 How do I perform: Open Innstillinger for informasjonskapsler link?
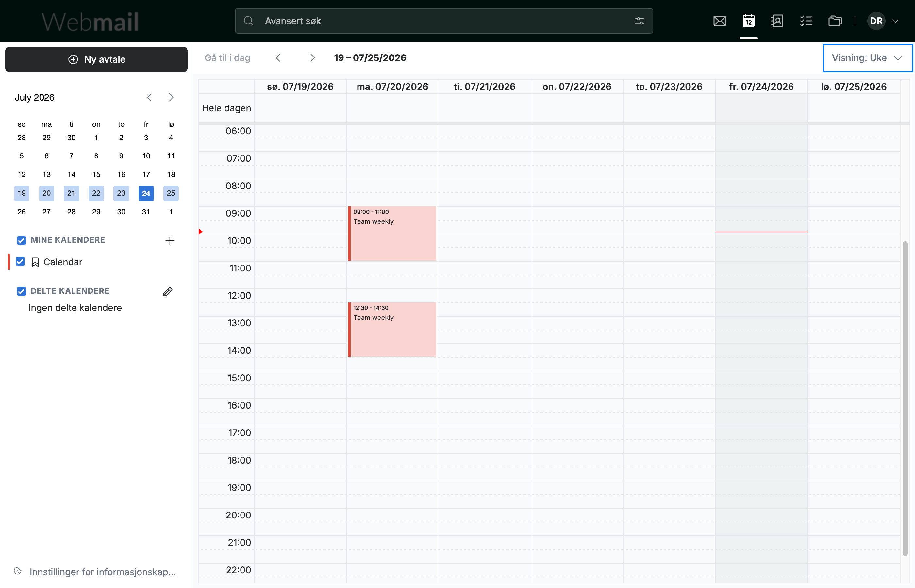click(x=103, y=572)
